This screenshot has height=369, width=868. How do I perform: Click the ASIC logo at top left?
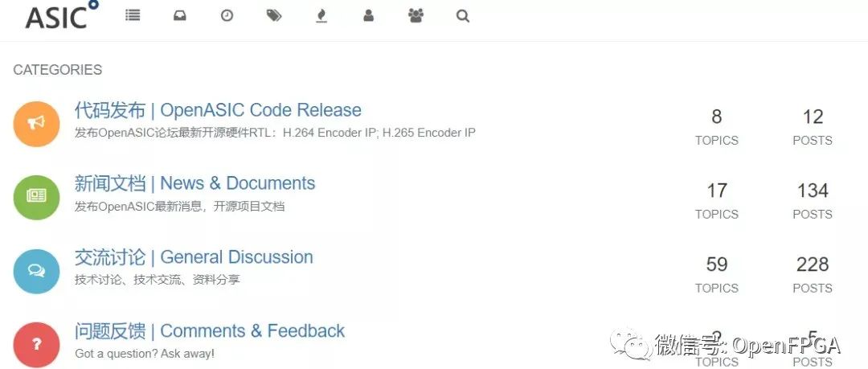click(62, 15)
